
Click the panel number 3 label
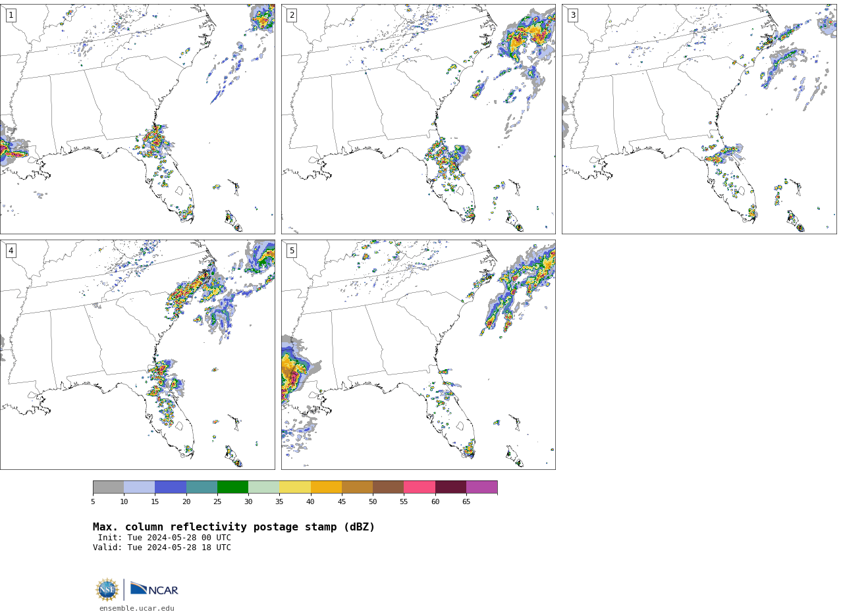[x=572, y=15]
